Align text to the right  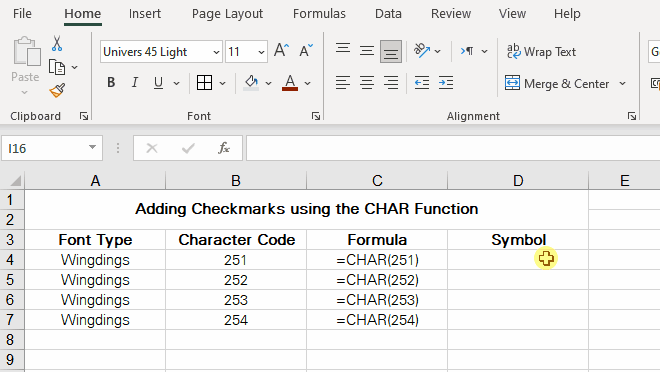[391, 83]
